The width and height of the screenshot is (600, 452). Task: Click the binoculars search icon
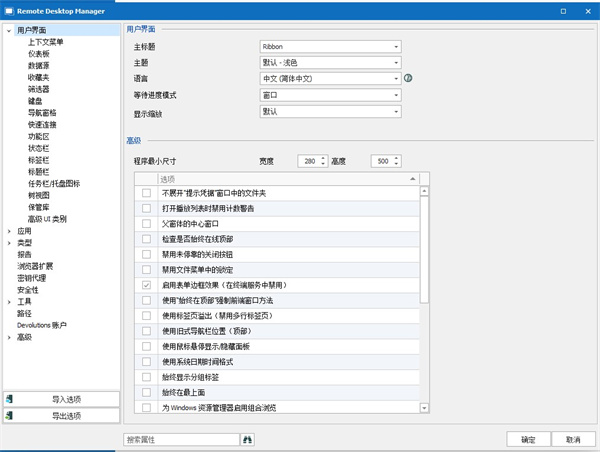(247, 439)
